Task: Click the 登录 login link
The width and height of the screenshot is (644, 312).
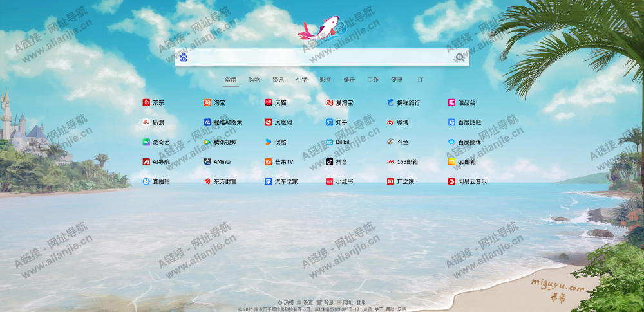Action: [361, 302]
